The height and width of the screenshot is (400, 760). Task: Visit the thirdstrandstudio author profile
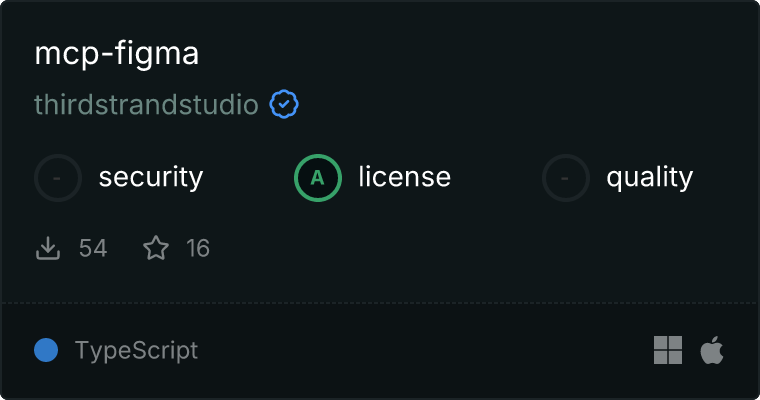point(146,104)
